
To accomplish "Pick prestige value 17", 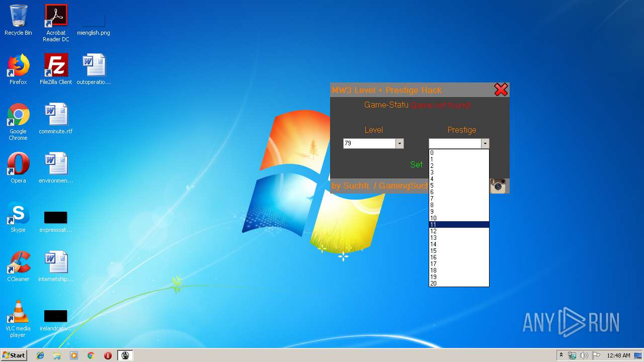I will click(x=459, y=264).
